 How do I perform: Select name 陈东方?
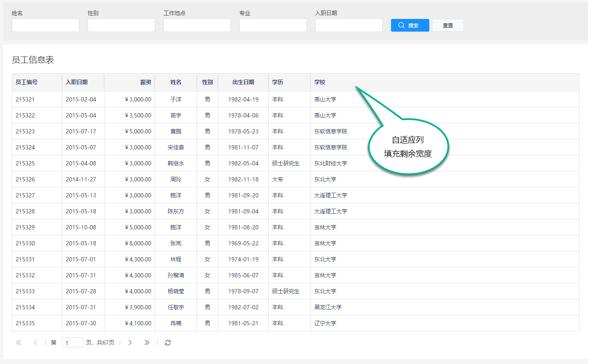[176, 211]
